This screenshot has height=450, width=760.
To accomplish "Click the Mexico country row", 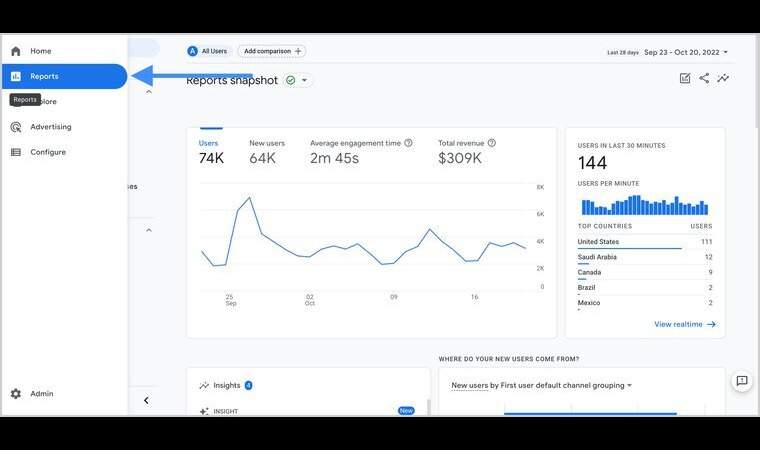I will [645, 303].
